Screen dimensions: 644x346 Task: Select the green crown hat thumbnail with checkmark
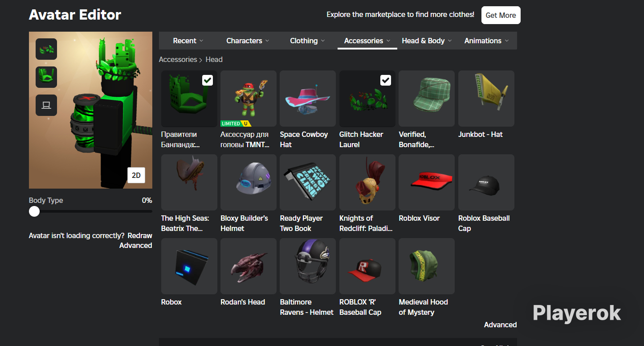(189, 99)
